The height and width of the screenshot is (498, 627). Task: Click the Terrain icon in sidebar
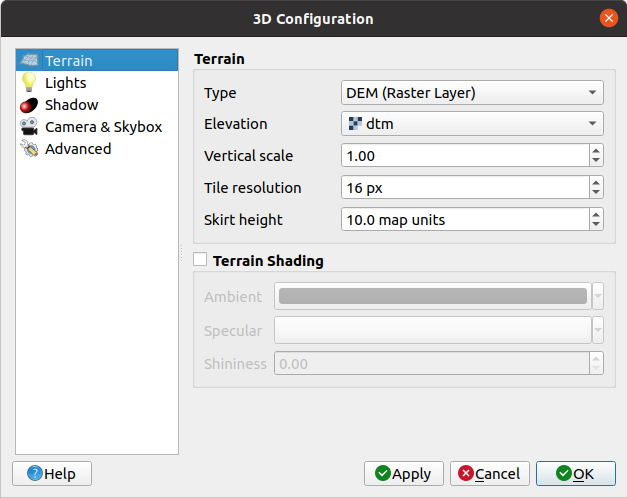(29, 61)
